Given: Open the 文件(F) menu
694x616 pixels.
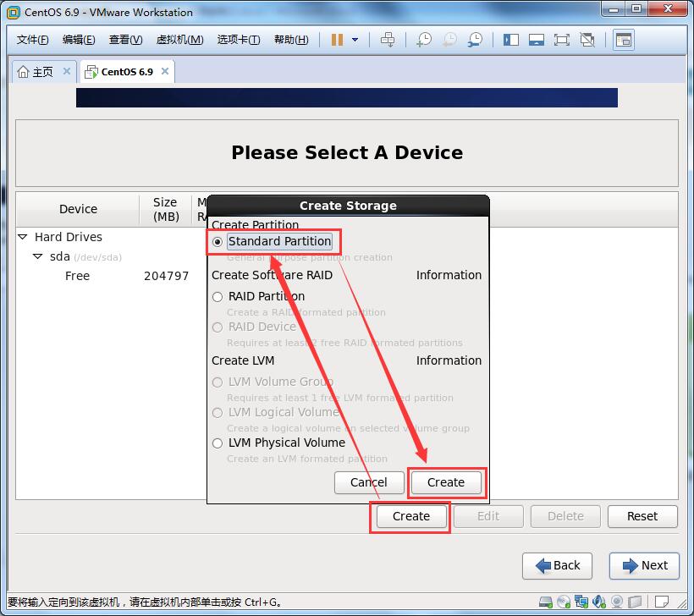Looking at the screenshot, I should coord(32,40).
